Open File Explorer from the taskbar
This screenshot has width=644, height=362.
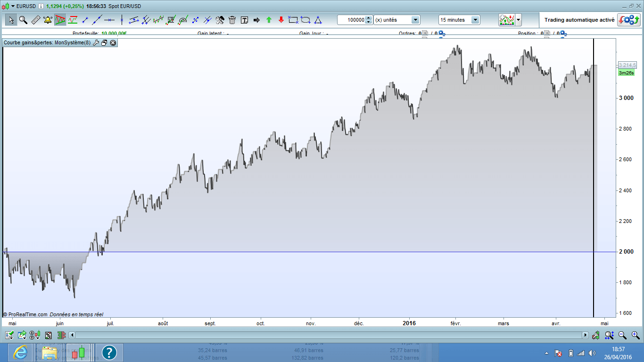(49, 353)
